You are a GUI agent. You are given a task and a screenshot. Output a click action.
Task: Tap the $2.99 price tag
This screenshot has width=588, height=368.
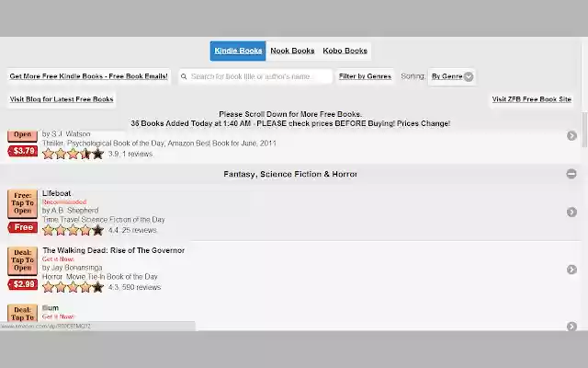pos(23,284)
